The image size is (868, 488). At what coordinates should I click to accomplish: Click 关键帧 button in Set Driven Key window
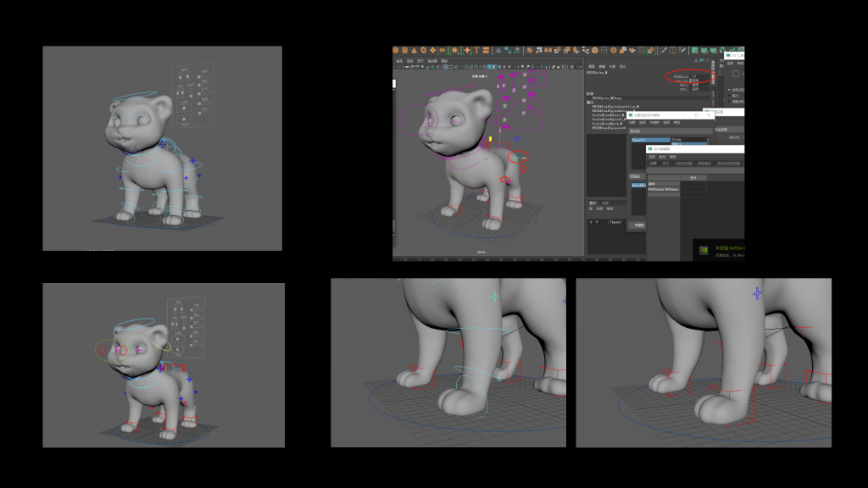coord(639,225)
